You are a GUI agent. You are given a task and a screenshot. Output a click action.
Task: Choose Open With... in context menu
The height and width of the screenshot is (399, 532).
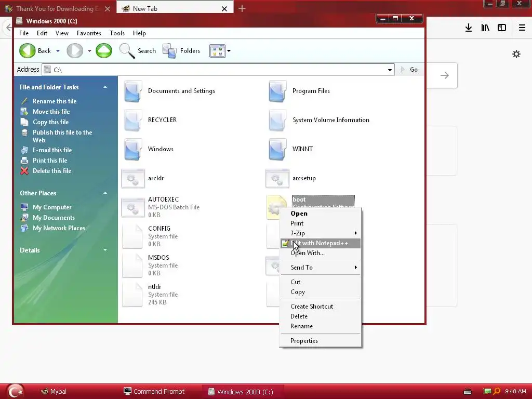coord(321,253)
